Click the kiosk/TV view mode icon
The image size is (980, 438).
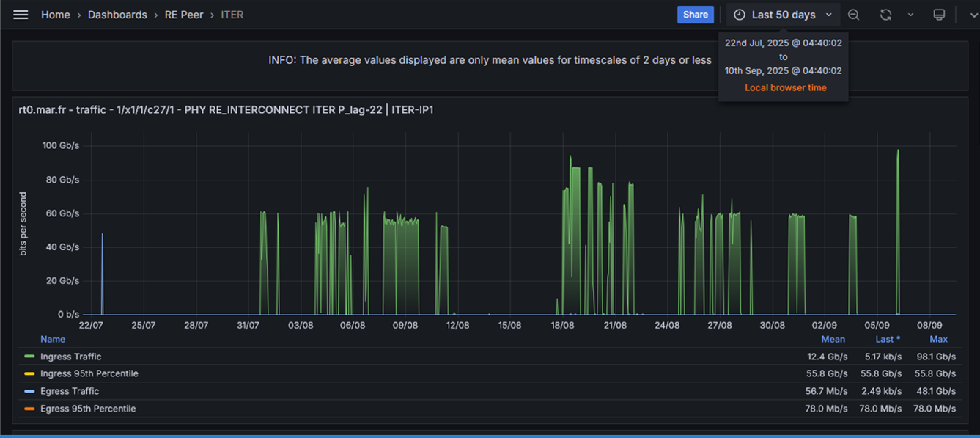[939, 15]
